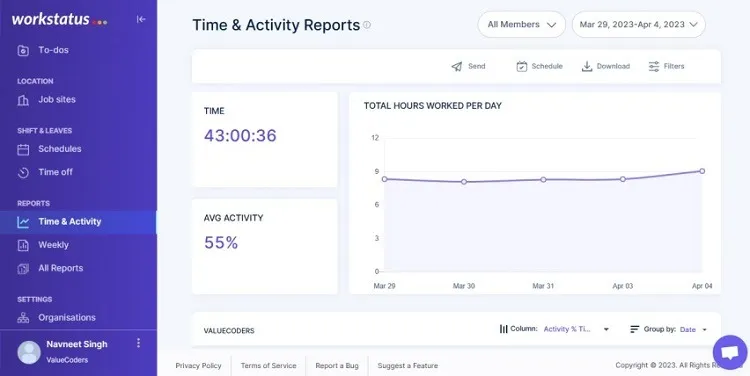Viewport: 750px width, 376px height.
Task: Click the info icon beside report title
Action: pos(367,25)
